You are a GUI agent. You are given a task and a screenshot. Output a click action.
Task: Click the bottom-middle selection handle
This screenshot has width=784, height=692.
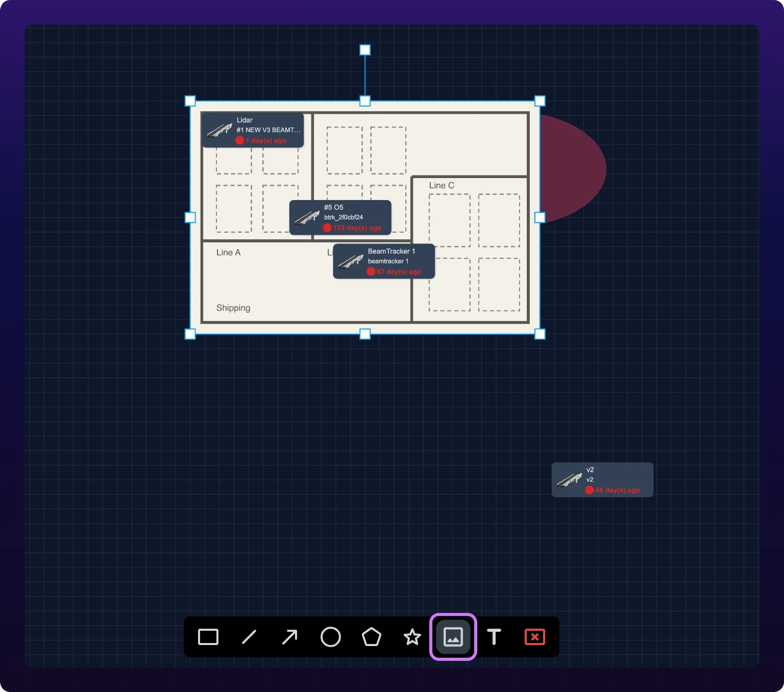[365, 334]
